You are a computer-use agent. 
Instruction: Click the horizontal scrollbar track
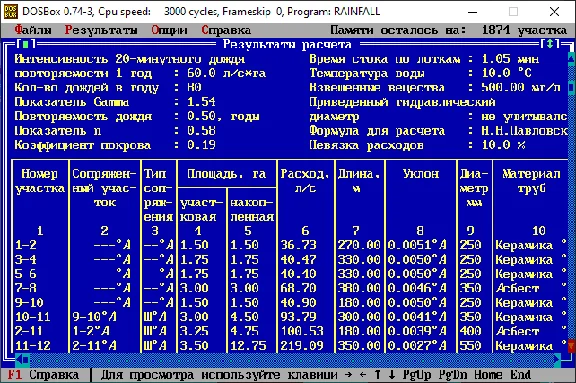pos(291,359)
